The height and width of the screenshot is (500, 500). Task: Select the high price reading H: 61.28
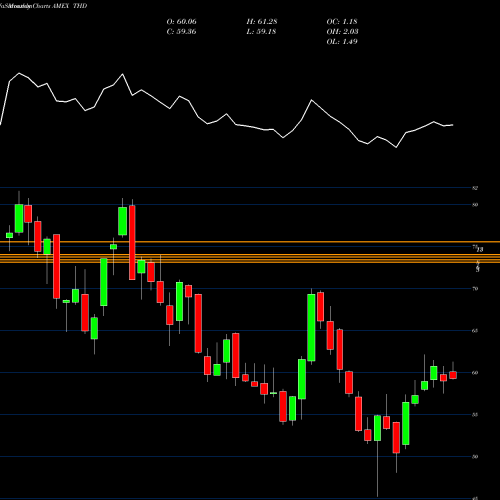pyautogui.click(x=262, y=22)
